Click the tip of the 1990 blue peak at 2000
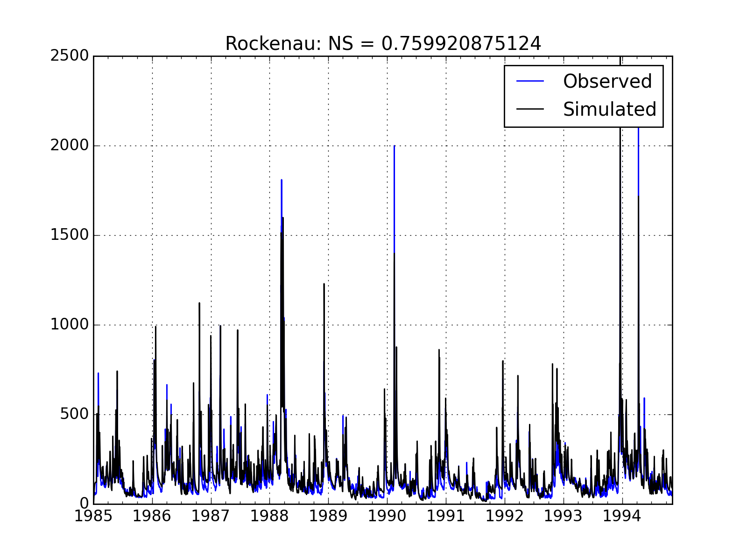The image size is (747, 560). click(394, 146)
